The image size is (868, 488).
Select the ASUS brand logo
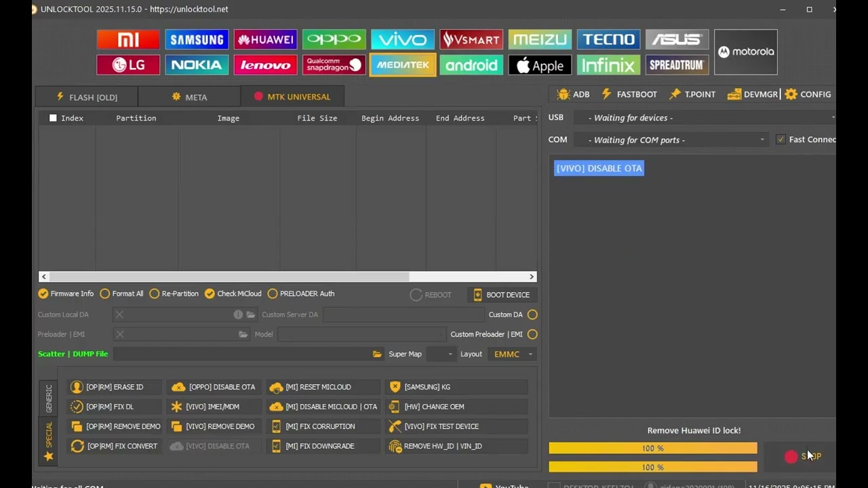click(677, 39)
